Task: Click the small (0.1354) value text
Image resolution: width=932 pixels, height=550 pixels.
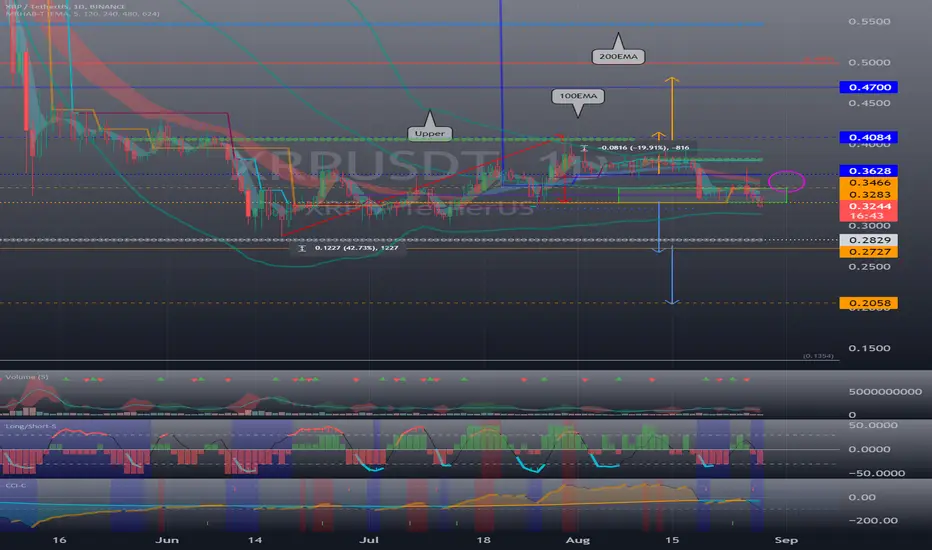Action: [818, 356]
